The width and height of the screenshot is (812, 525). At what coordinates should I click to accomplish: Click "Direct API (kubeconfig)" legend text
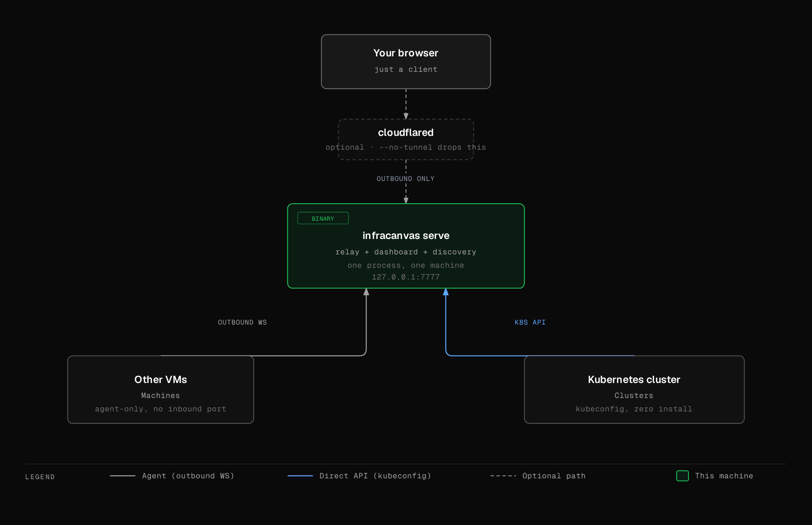click(375, 476)
